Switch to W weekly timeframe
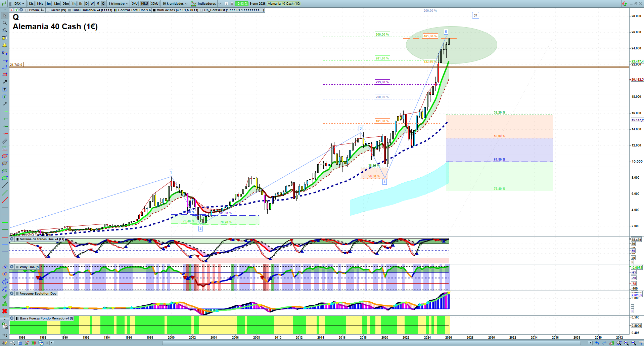The width and height of the screenshot is (644, 346). pyautogui.click(x=92, y=4)
